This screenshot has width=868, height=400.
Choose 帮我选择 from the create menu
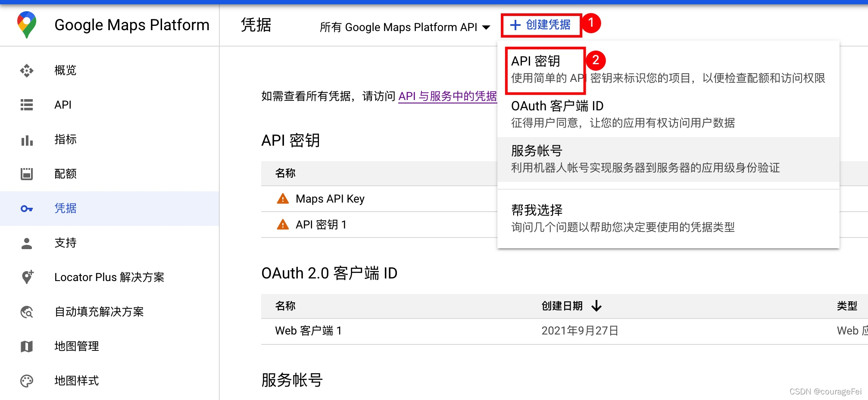tap(668, 219)
